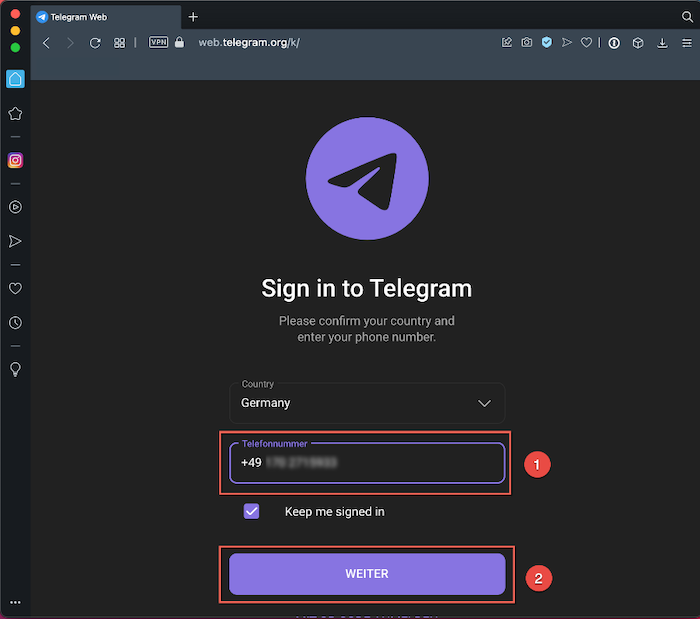Open the Speed Dial grid icon

[x=119, y=43]
